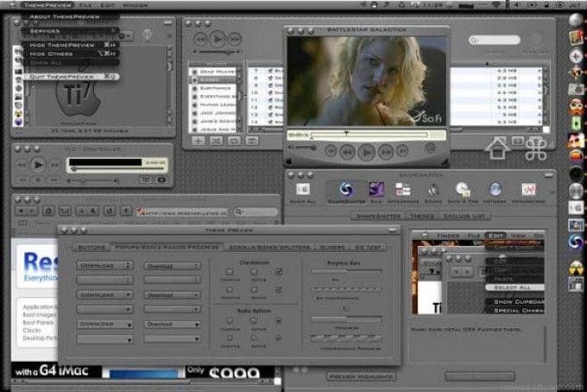The width and height of the screenshot is (587, 392).
Task: Uncheck the large ticked checkbox in Theme Preview
Action: coord(279,272)
